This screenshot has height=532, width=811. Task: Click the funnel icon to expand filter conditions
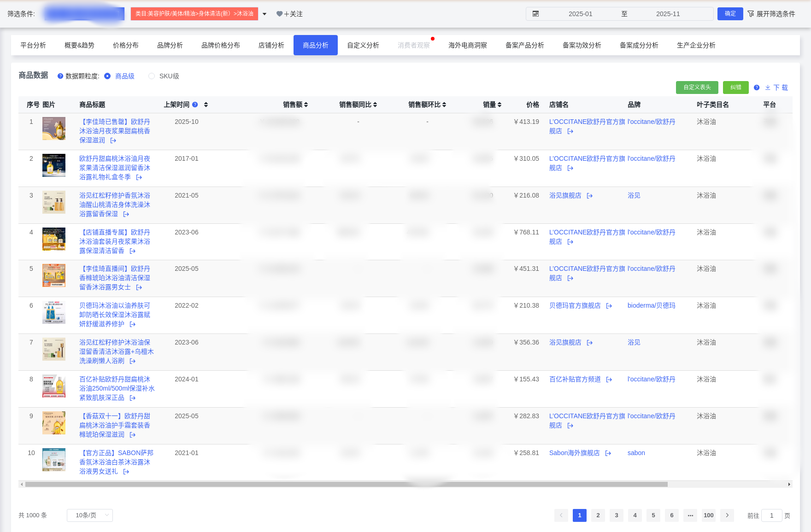click(752, 14)
